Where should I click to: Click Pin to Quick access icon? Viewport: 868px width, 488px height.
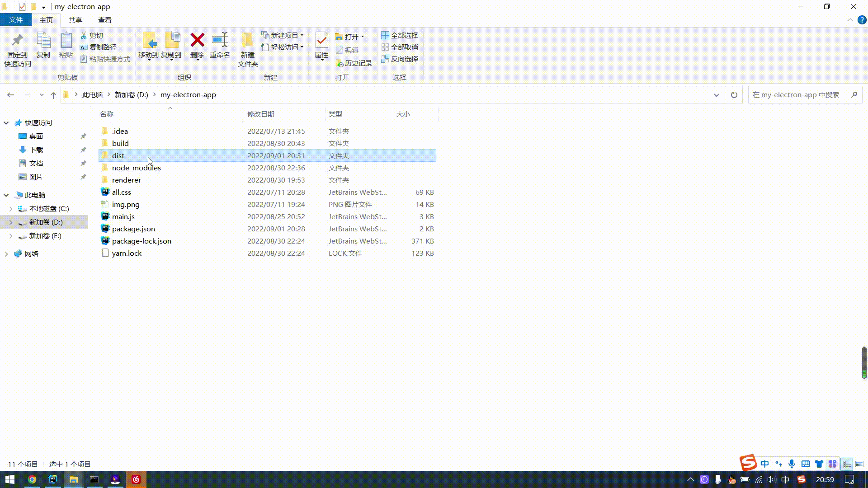[x=17, y=41]
